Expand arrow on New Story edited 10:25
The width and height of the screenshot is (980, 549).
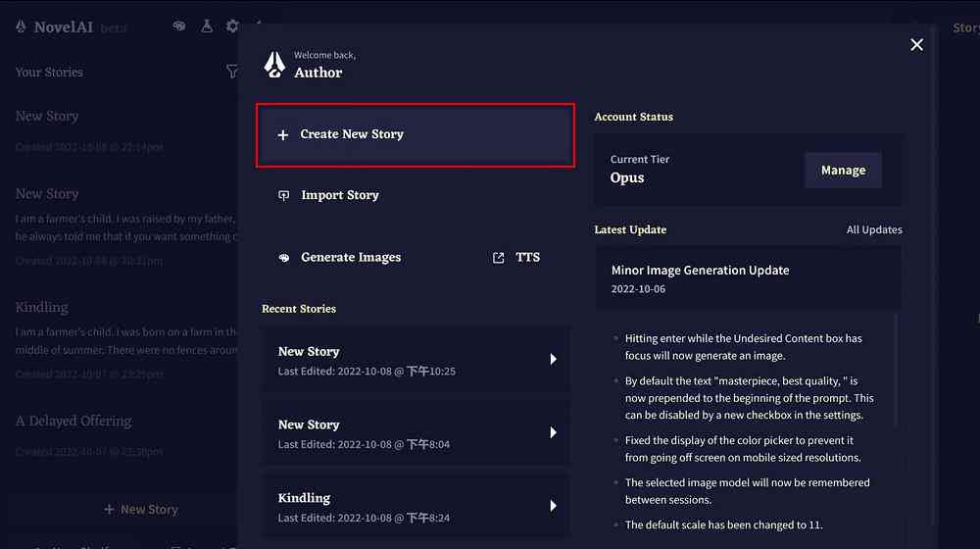(553, 359)
